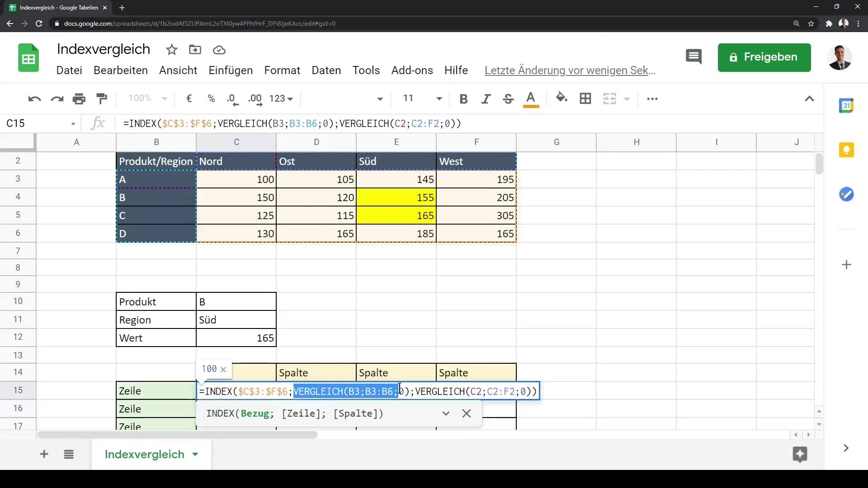Click the C15 name box

point(36,124)
